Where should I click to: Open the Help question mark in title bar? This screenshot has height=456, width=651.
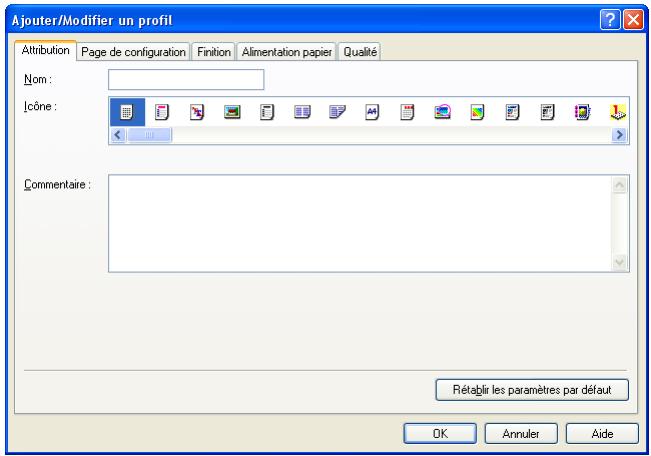click(610, 20)
